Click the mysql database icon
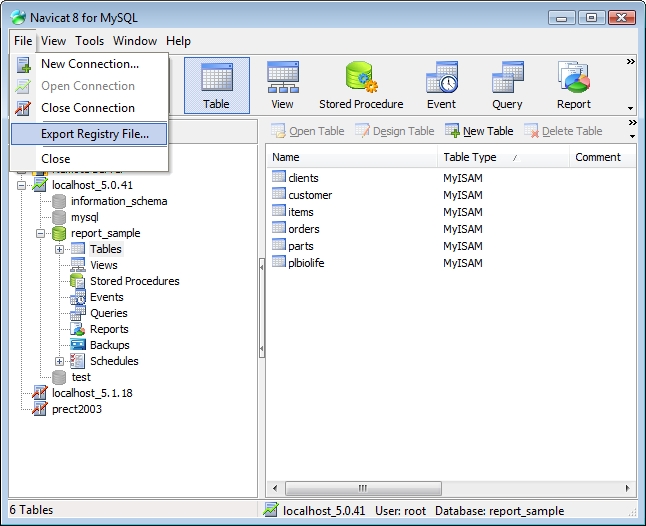The width and height of the screenshot is (646, 526). (x=59, y=217)
